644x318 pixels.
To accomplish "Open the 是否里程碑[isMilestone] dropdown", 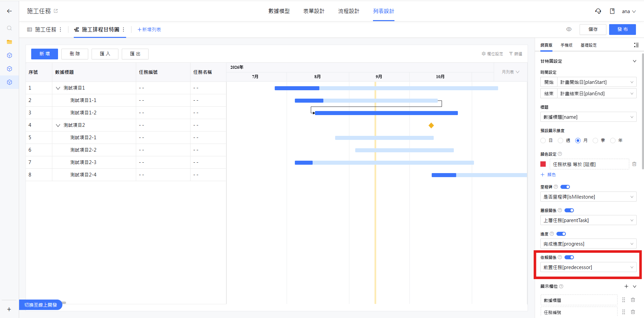I will pyautogui.click(x=588, y=197).
